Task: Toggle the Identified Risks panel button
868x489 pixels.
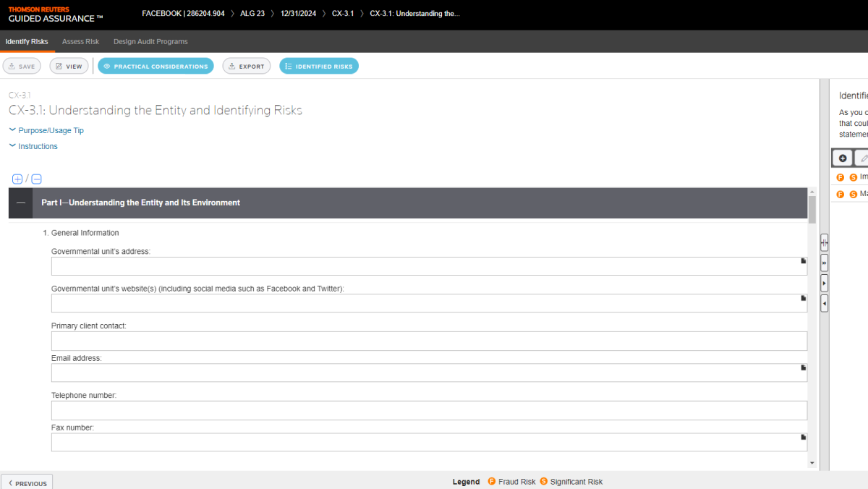Action: click(x=318, y=66)
